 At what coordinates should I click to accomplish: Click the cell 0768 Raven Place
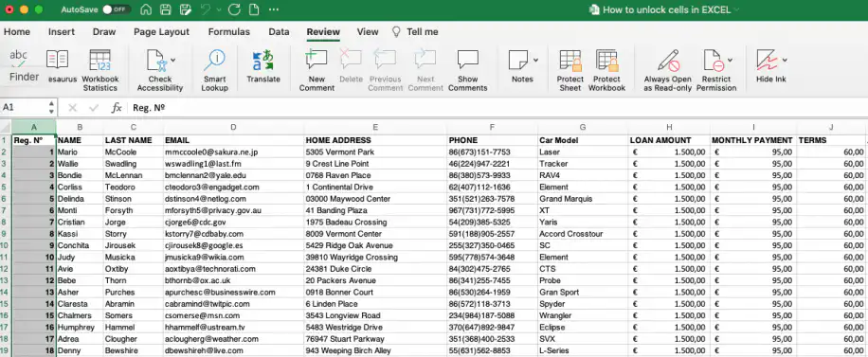coord(375,175)
